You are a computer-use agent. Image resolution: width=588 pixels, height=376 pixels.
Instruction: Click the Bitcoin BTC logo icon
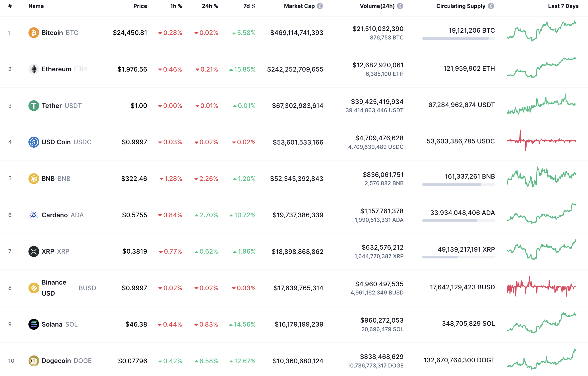[34, 32]
